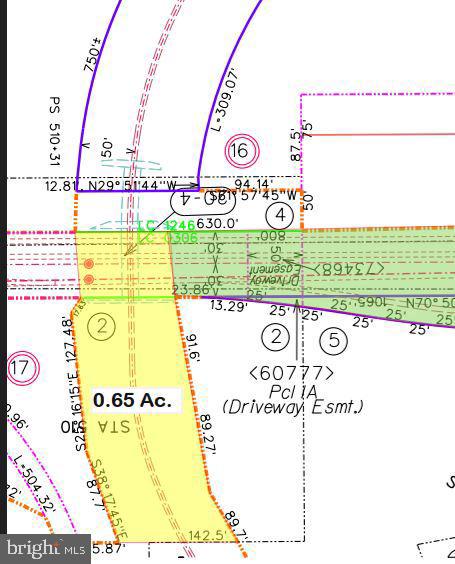Click the circled number 17 marker
Image resolution: width=455 pixels, height=564 pixels.
tap(22, 368)
